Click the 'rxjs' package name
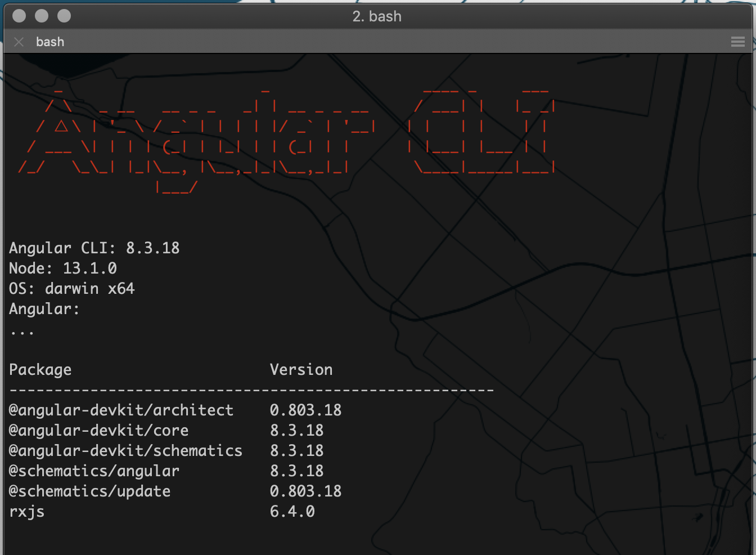 [27, 512]
